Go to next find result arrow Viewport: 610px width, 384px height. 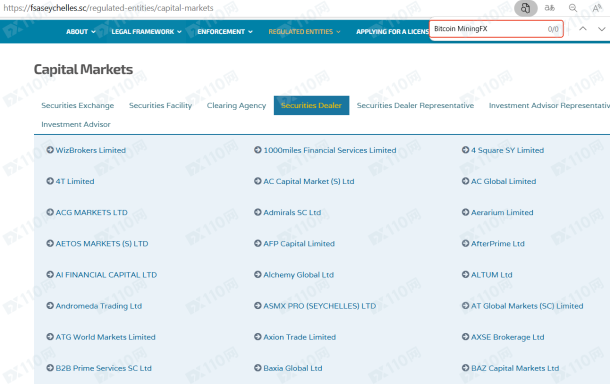[601, 29]
